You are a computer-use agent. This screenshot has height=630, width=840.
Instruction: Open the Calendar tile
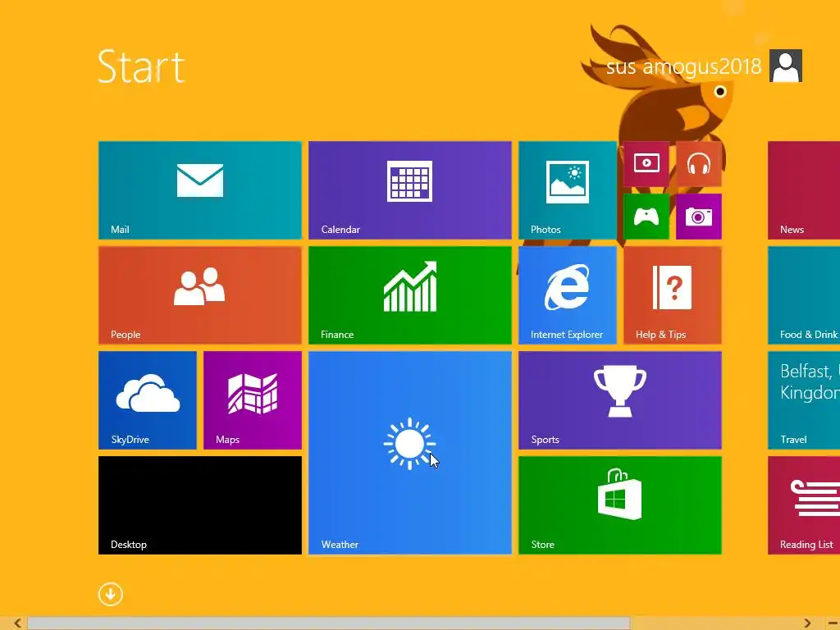coord(410,190)
